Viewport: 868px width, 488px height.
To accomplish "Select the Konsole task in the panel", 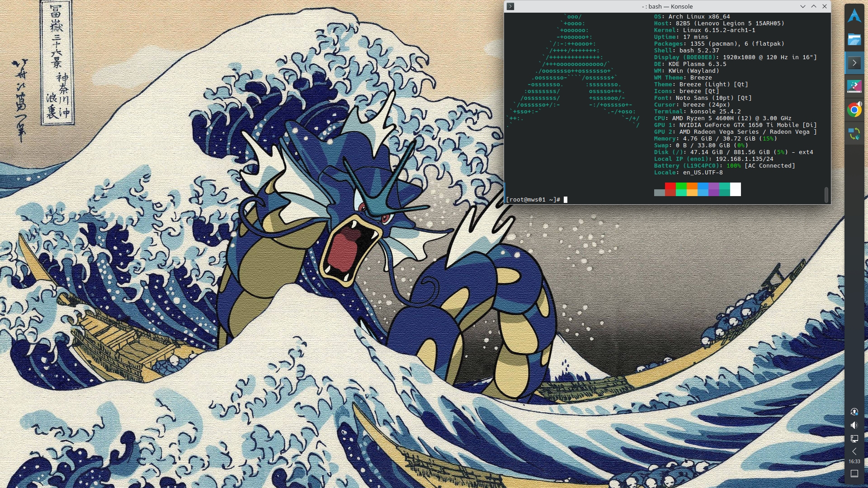I will (x=854, y=63).
